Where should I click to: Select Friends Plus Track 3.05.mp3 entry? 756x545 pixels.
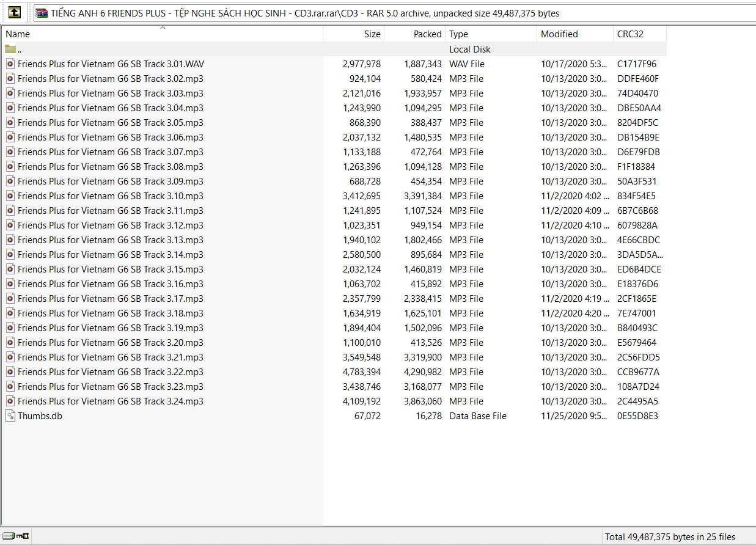pyautogui.click(x=110, y=123)
